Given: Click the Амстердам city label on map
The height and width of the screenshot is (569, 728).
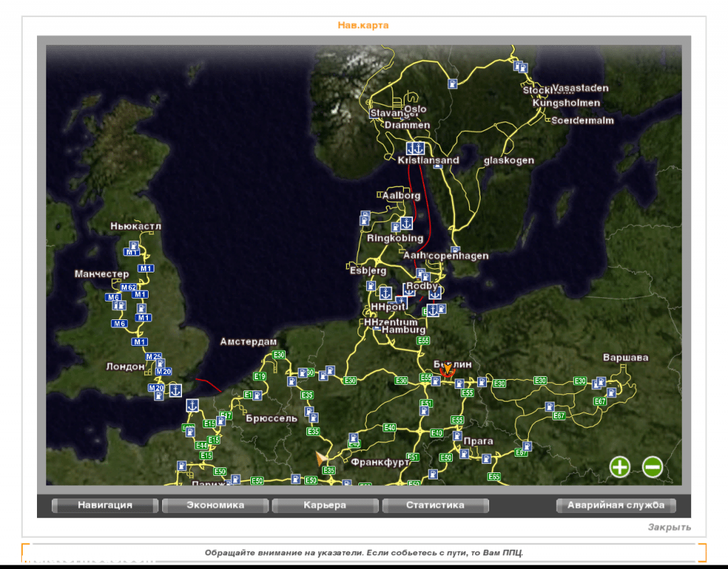Looking at the screenshot, I should [x=248, y=341].
